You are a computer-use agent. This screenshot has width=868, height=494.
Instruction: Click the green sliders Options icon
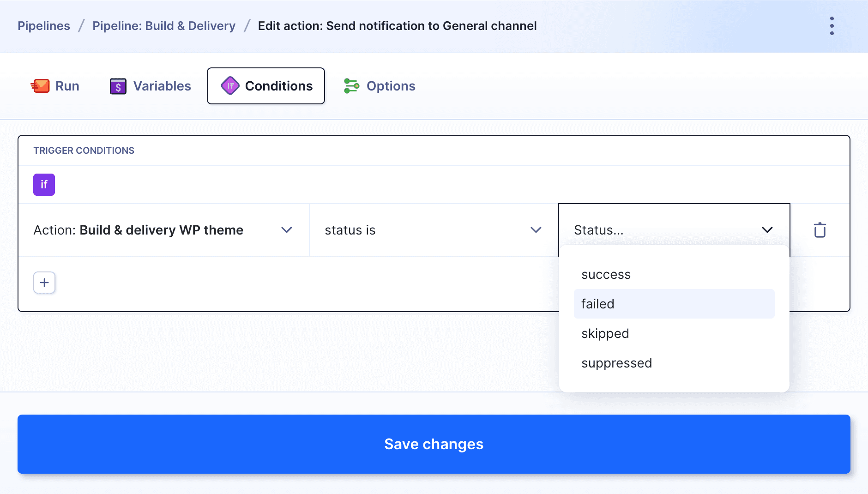click(x=351, y=86)
